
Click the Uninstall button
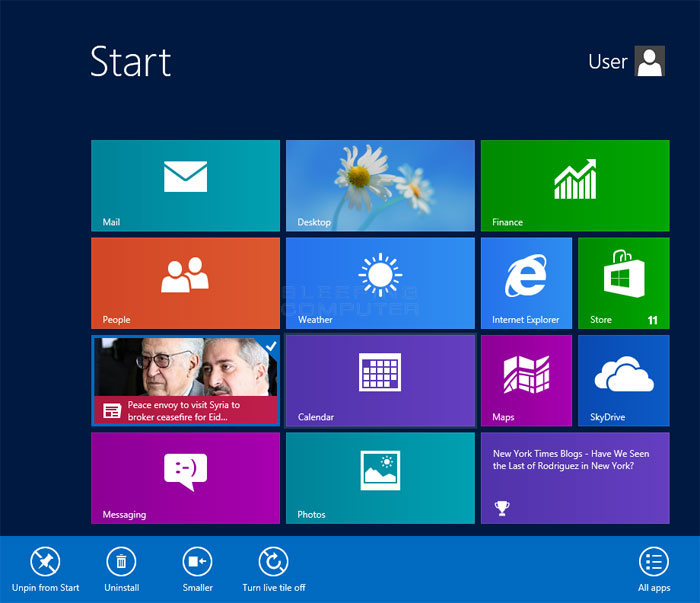point(121,570)
